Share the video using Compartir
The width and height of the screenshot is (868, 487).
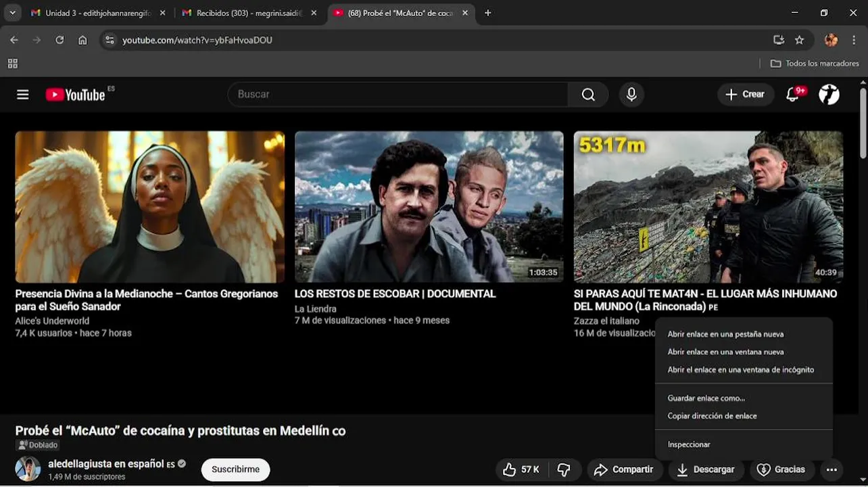623,469
